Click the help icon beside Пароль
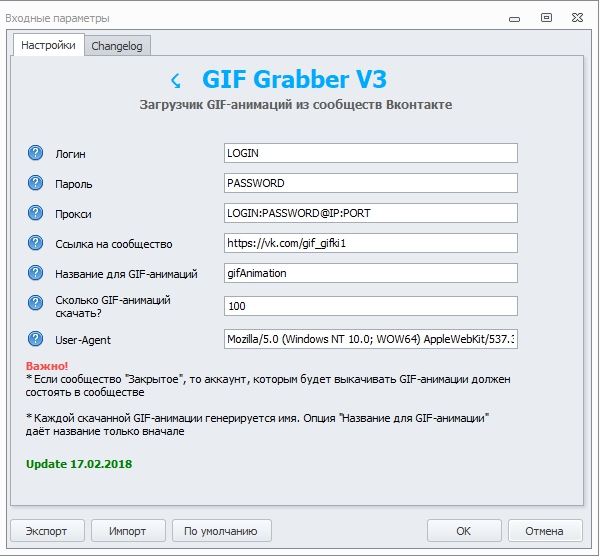Image resolution: width=600 pixels, height=556 pixels. (x=36, y=183)
